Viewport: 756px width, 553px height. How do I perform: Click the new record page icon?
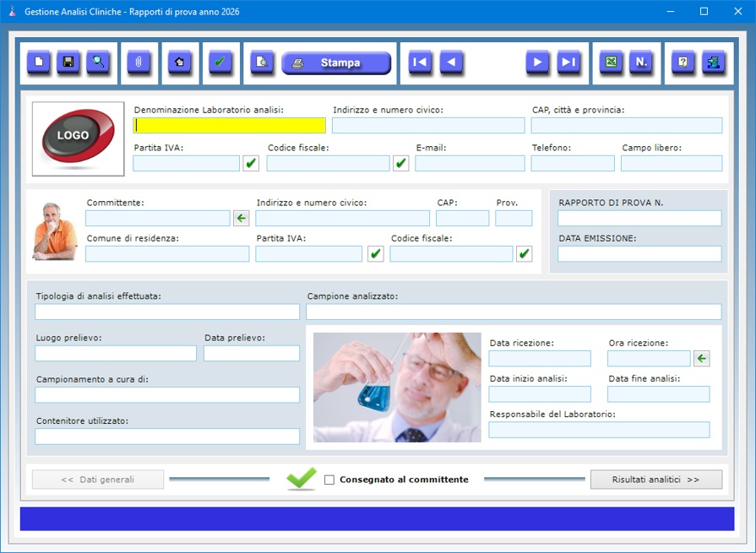coord(39,62)
